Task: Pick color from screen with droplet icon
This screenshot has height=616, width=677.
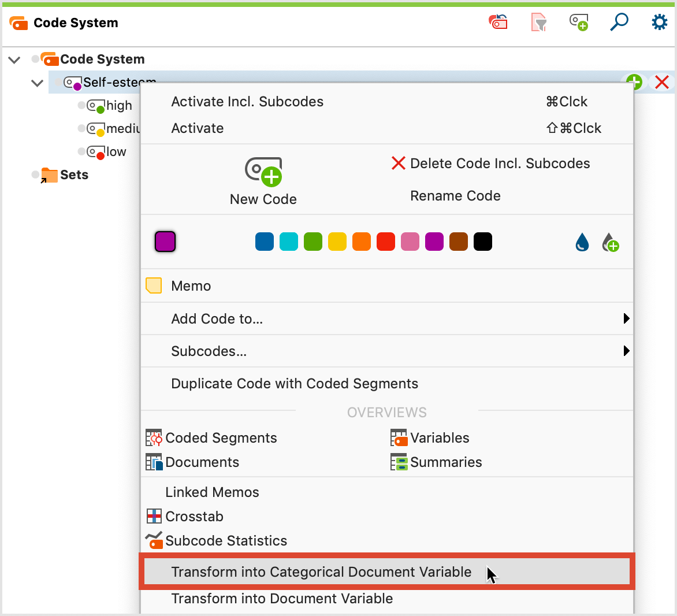Action: coord(582,242)
